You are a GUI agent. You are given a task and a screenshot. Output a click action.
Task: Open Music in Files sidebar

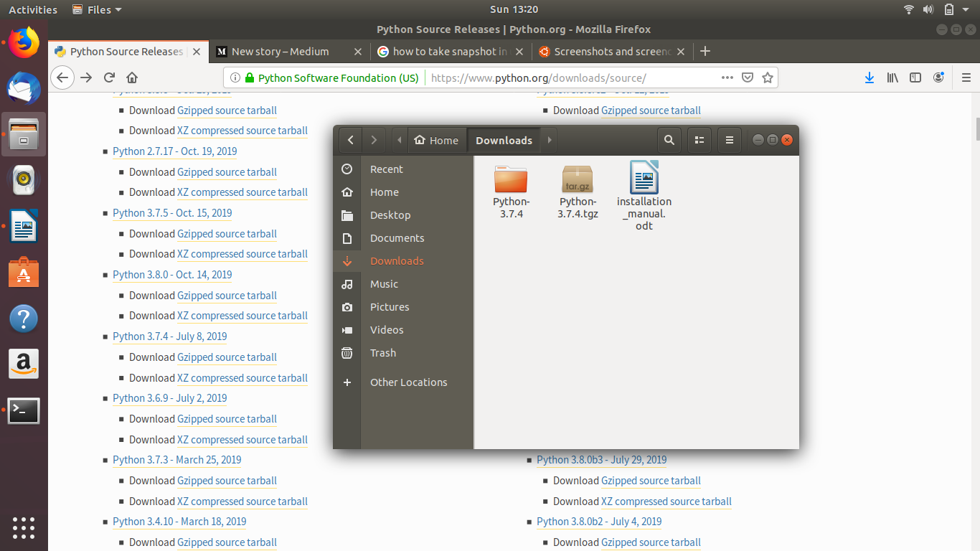403,284
